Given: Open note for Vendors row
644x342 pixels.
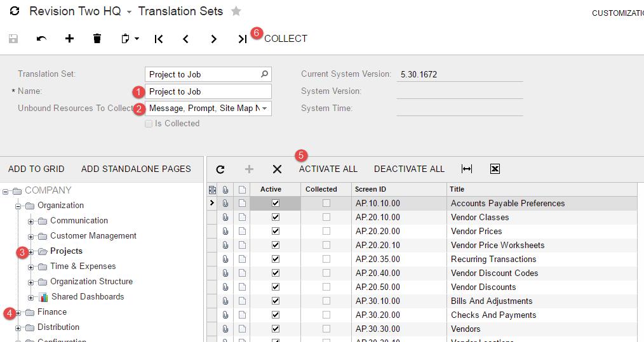Looking at the screenshot, I should [243, 329].
